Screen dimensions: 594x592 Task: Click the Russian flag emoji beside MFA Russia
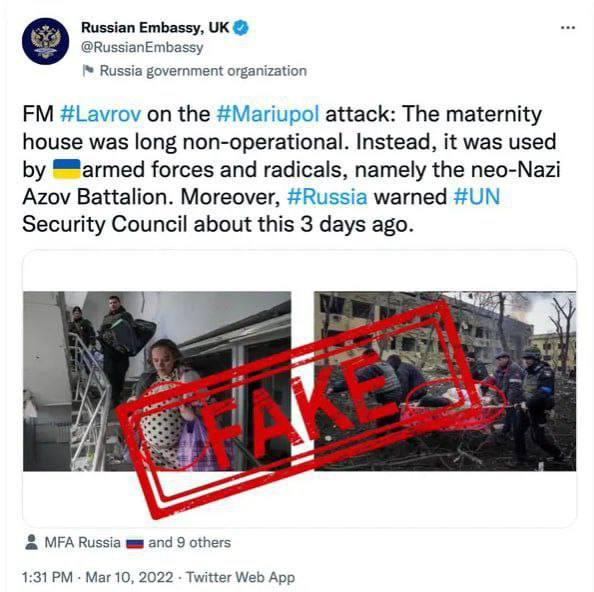134,544
